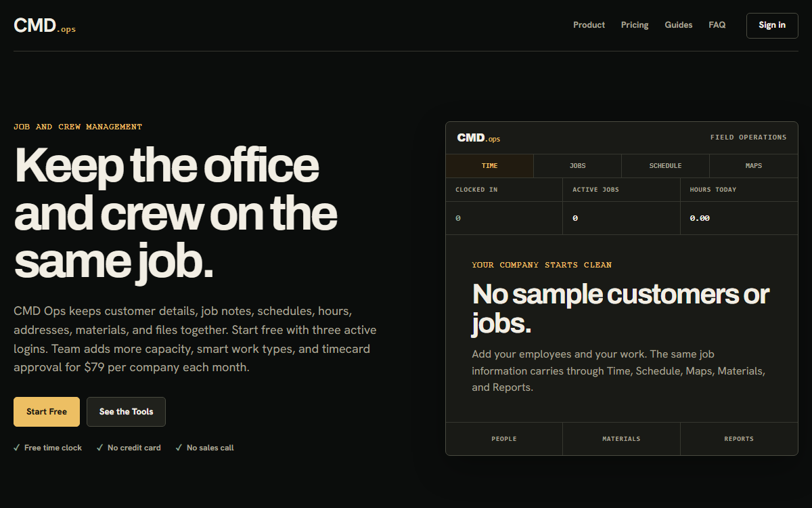Open the FAQ nav link
812x508 pixels.
pos(717,25)
